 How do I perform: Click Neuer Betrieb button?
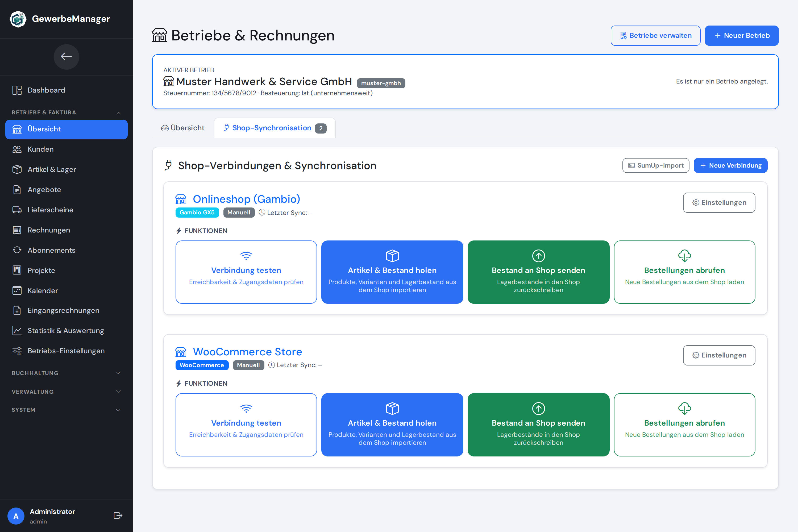pyautogui.click(x=742, y=36)
